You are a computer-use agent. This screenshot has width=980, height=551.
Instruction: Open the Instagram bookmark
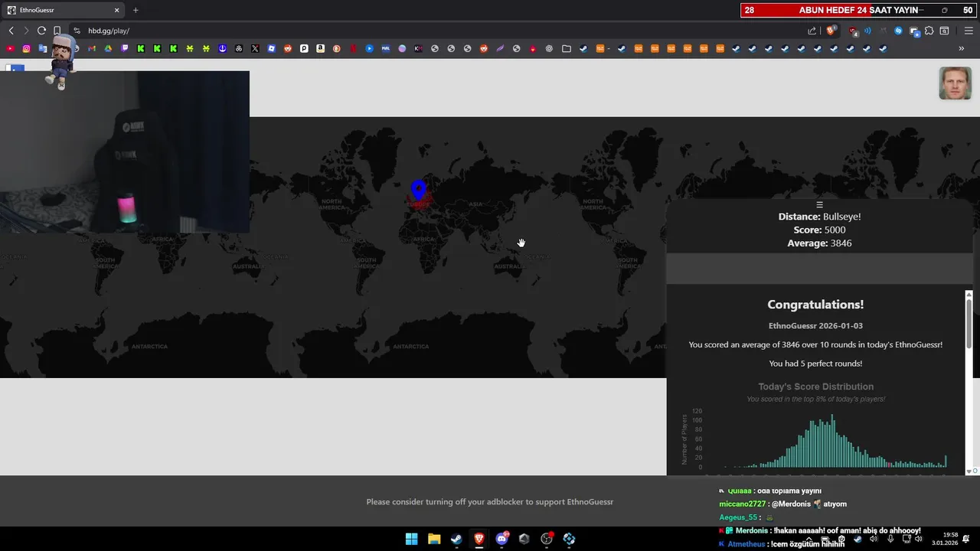pos(26,48)
